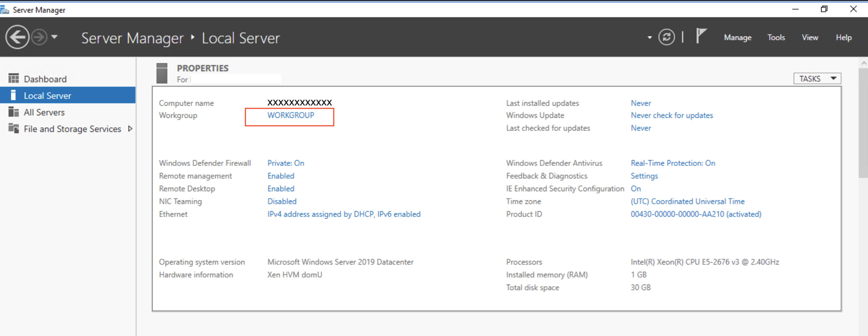Image resolution: width=868 pixels, height=336 pixels.
Task: Open Never check for updates link
Action: 672,115
